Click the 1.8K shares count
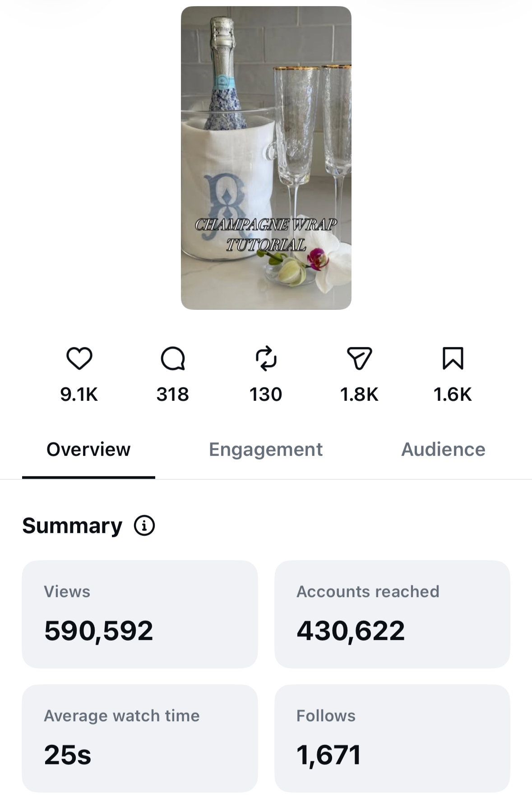This screenshot has height=795, width=532. [360, 394]
